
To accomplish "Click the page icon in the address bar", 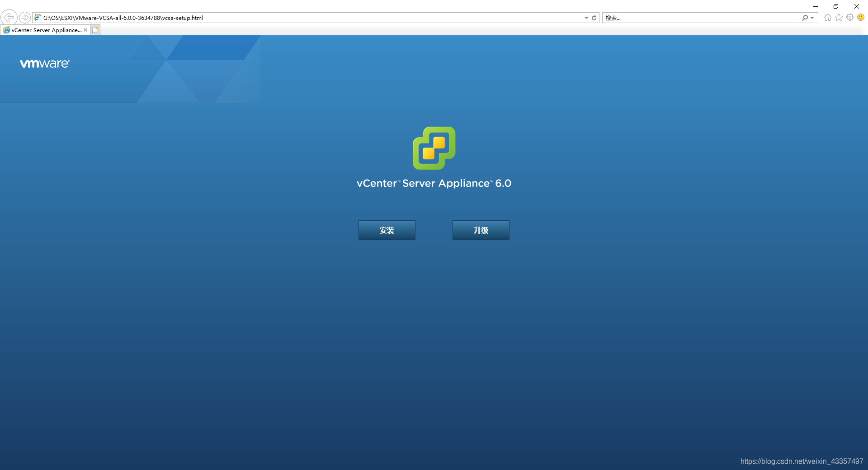I will [38, 18].
